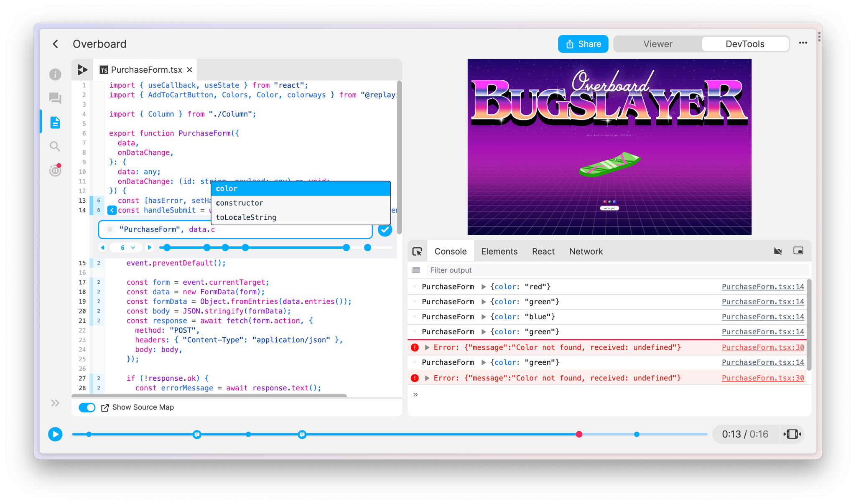Expand the {color: "red"} object
Viewport: 856px width, 504px height.
(484, 287)
